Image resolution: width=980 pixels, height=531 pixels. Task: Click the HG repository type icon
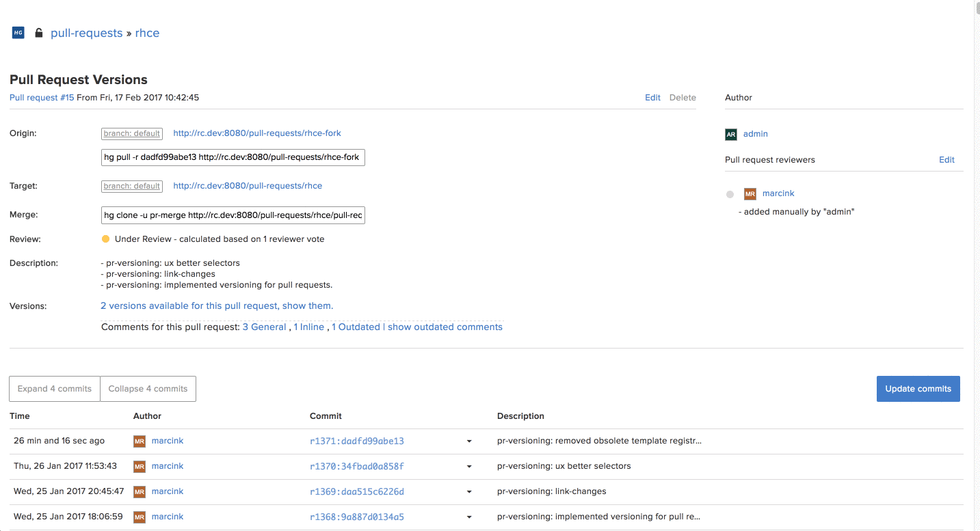click(x=18, y=33)
